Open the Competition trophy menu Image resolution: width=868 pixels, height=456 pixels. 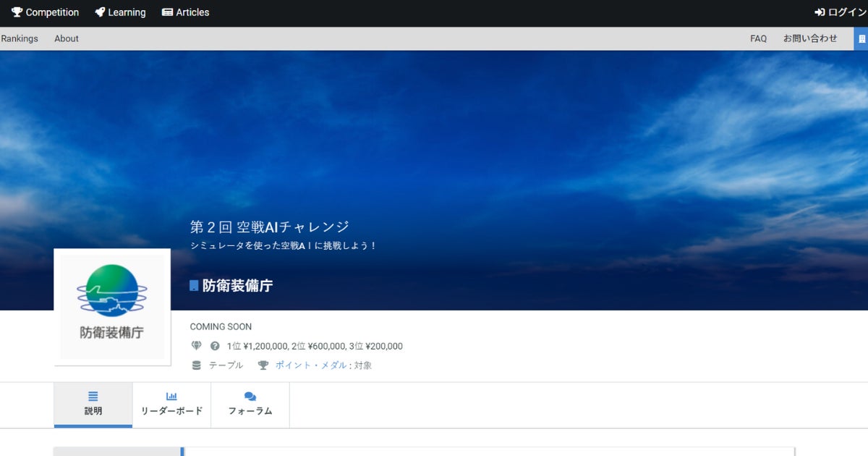point(45,12)
